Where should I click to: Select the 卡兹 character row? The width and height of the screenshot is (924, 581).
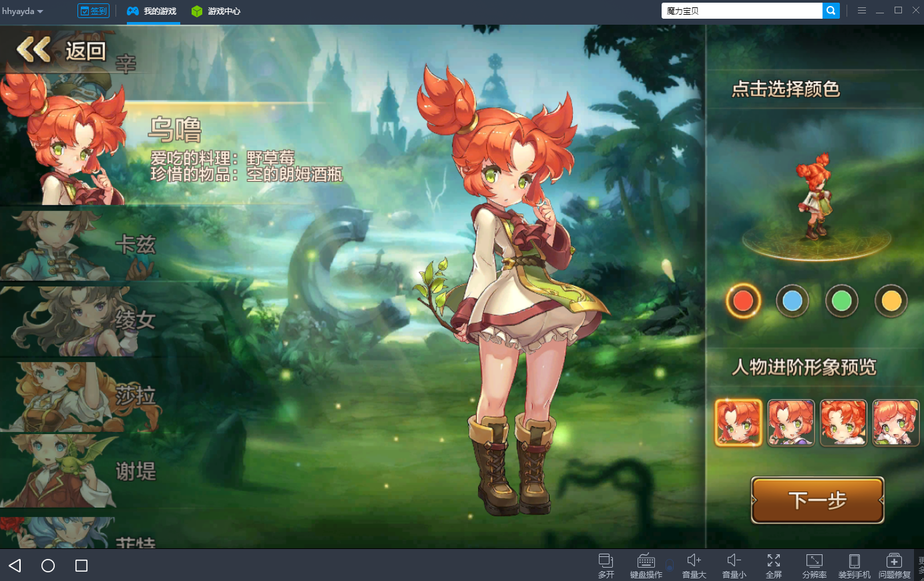[x=80, y=244]
